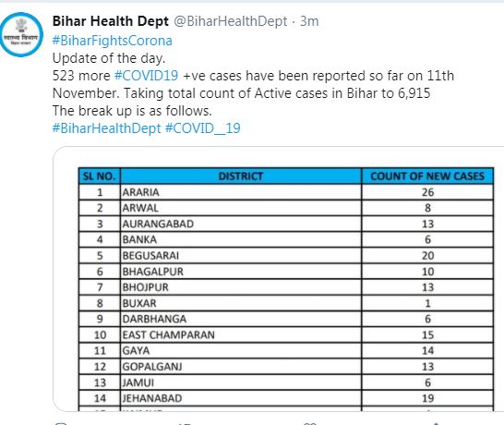Viewport: 504px width, 425px height.
Task: Click the BEGUSARAI district cell
Action: (x=241, y=255)
